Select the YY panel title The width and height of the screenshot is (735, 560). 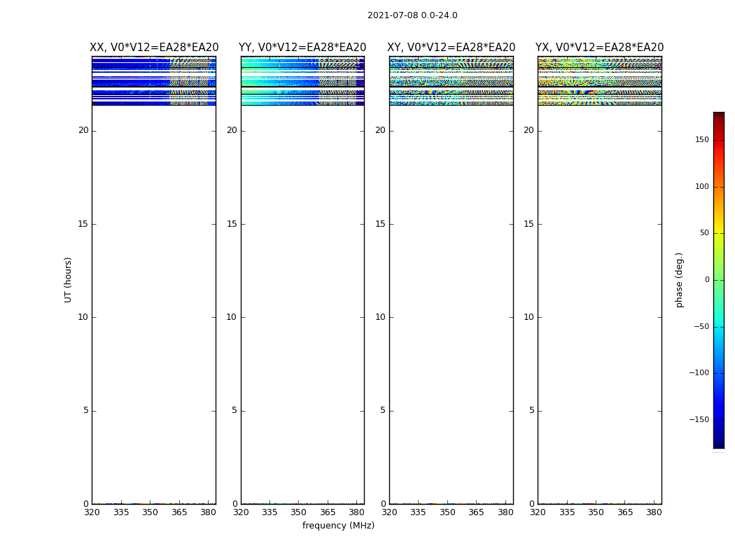(302, 48)
